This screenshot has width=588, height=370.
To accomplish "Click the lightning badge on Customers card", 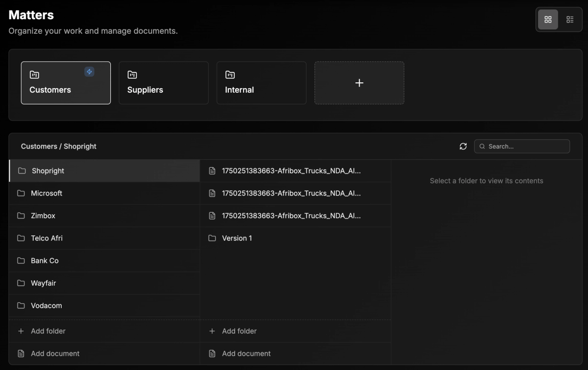I will pos(89,72).
